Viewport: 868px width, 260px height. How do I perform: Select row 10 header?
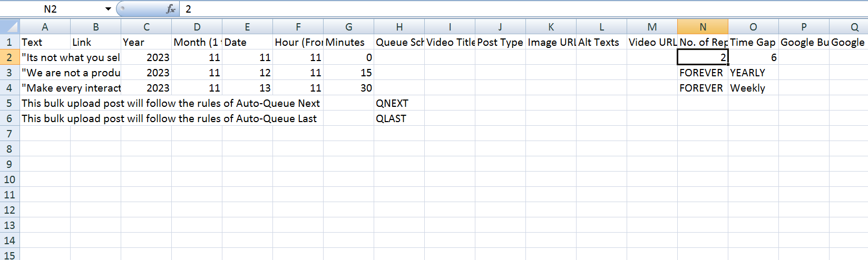coord(9,179)
